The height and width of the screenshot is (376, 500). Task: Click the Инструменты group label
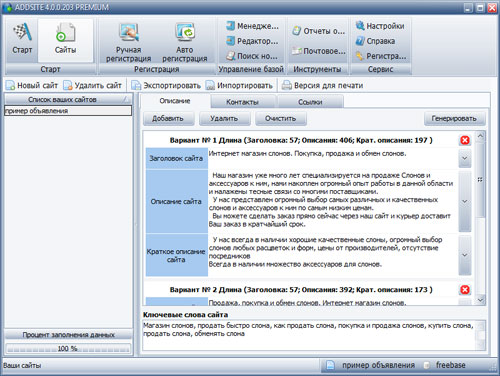[317, 69]
